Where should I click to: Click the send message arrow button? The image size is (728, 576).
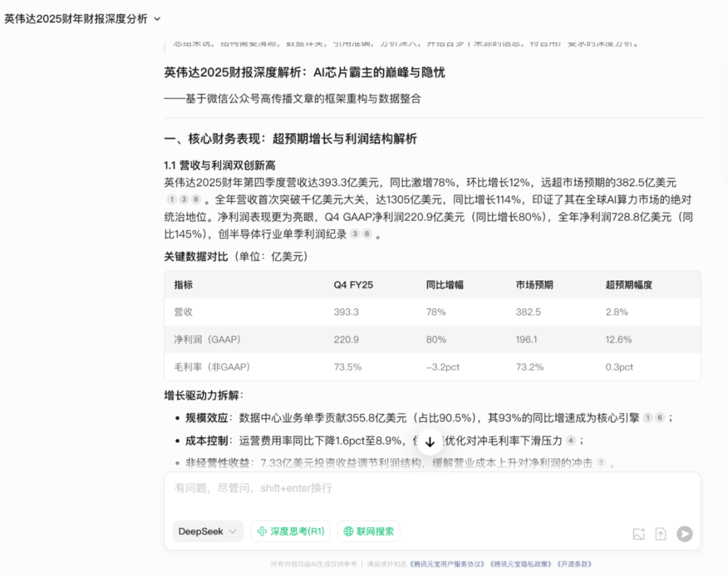[x=684, y=534]
